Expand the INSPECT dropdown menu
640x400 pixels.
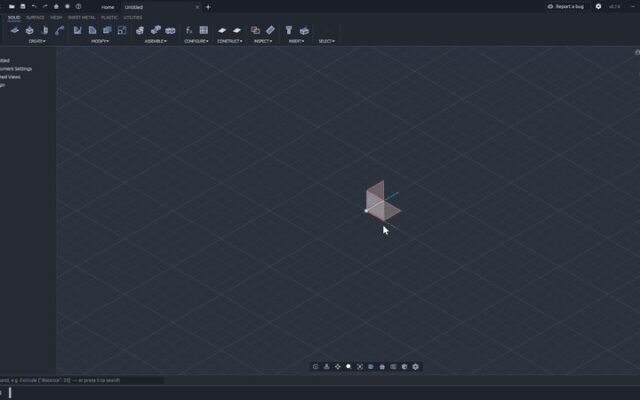pyautogui.click(x=263, y=41)
